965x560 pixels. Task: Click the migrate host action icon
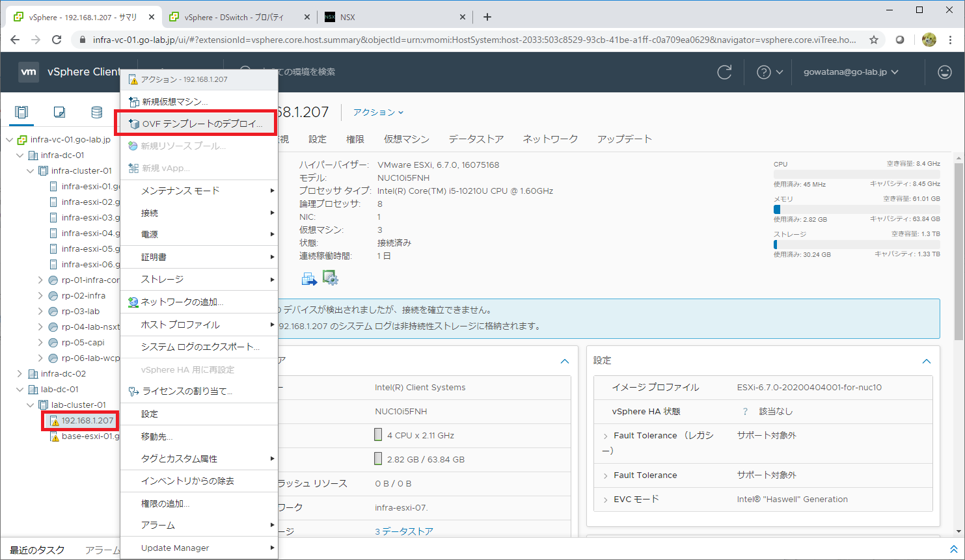(x=309, y=278)
